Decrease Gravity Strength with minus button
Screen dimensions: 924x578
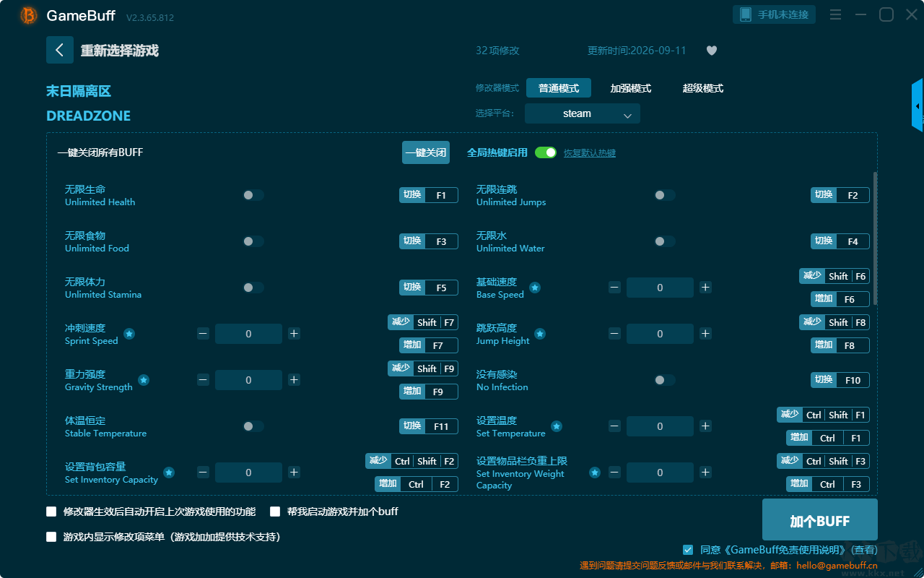(203, 380)
